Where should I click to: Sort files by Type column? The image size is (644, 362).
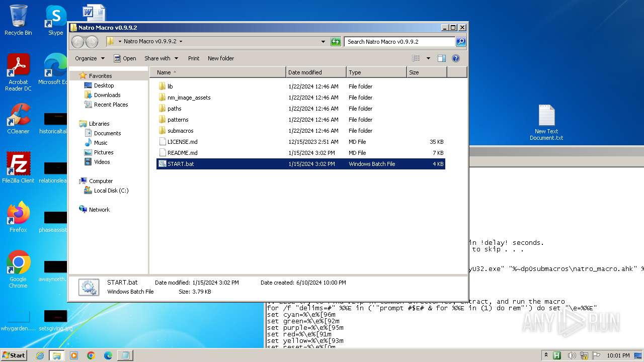point(376,72)
